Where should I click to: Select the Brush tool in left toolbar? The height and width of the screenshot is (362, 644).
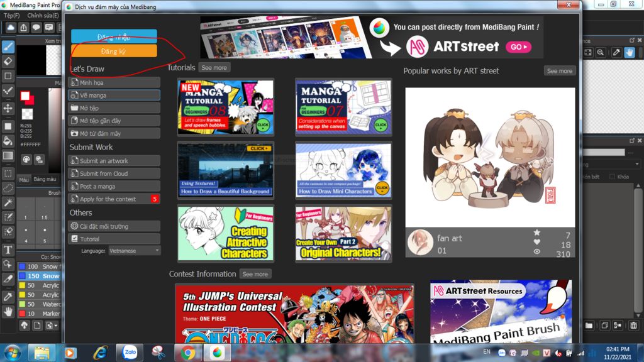click(x=8, y=47)
